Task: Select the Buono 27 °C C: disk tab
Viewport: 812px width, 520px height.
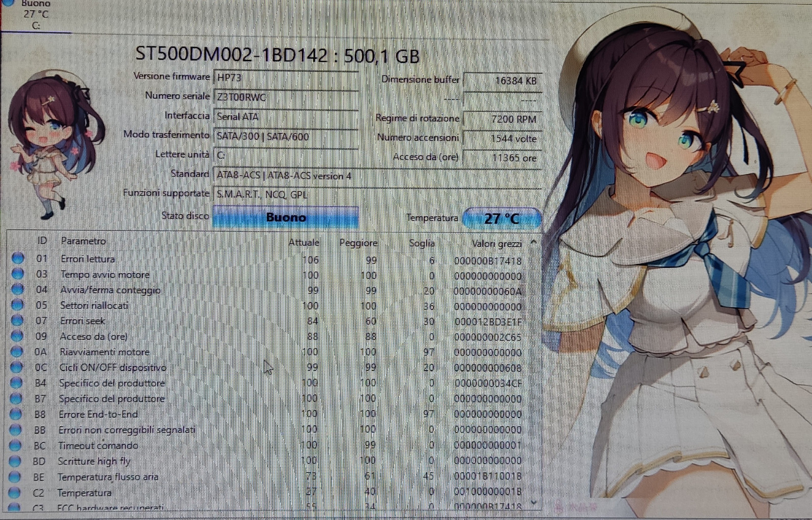Action: point(36,15)
